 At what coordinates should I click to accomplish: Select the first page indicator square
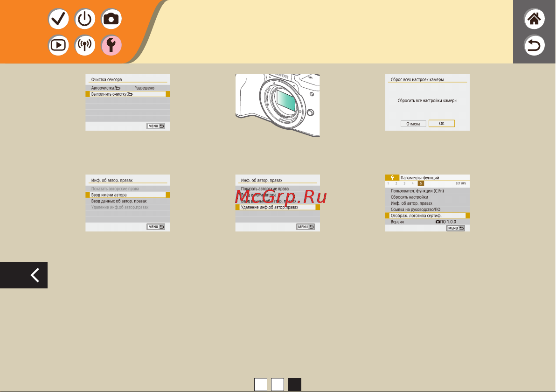pyautogui.click(x=261, y=384)
